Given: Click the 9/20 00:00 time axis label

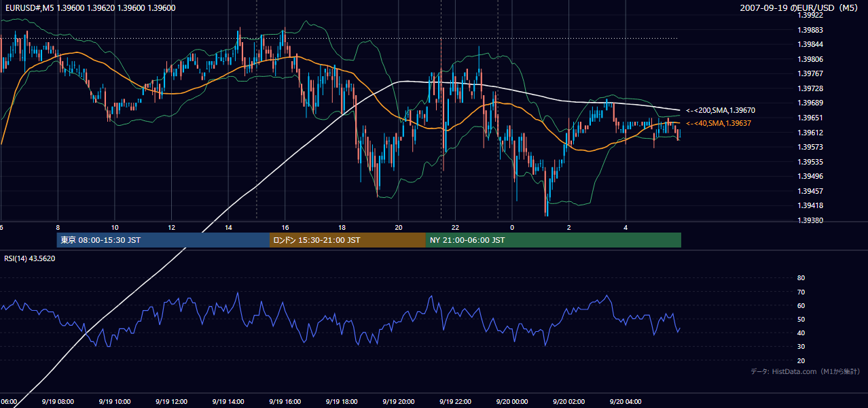Looking at the screenshot, I should coord(511,402).
